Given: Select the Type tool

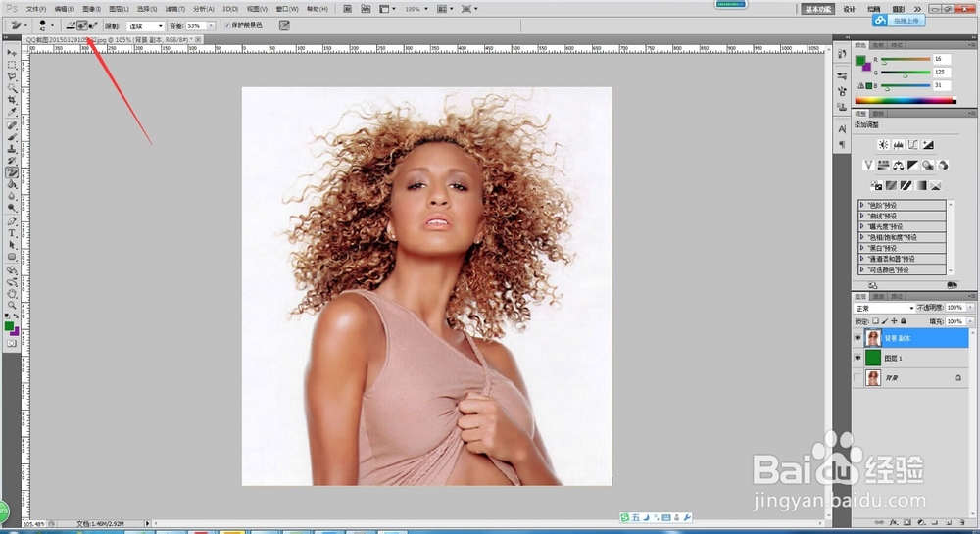Looking at the screenshot, I should pos(11,233).
